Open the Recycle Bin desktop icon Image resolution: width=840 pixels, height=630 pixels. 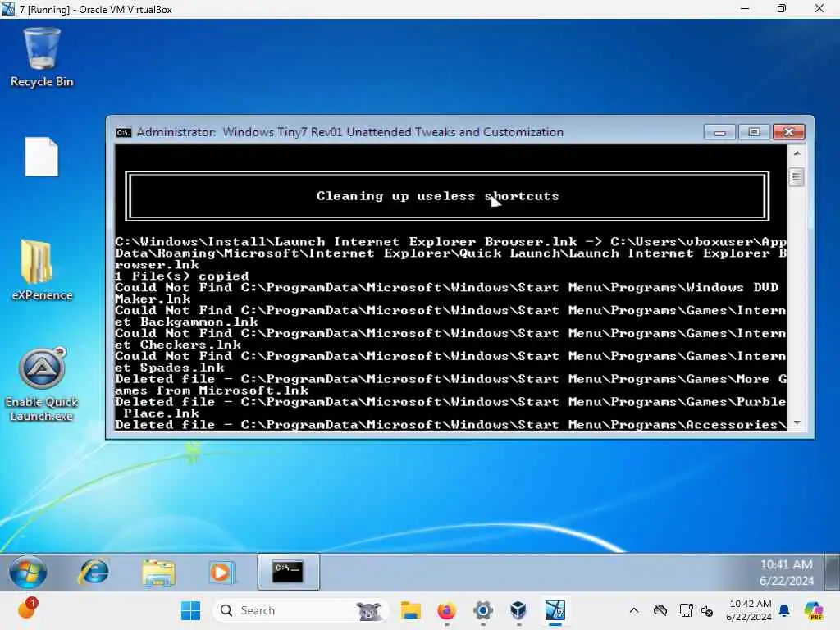(42, 58)
